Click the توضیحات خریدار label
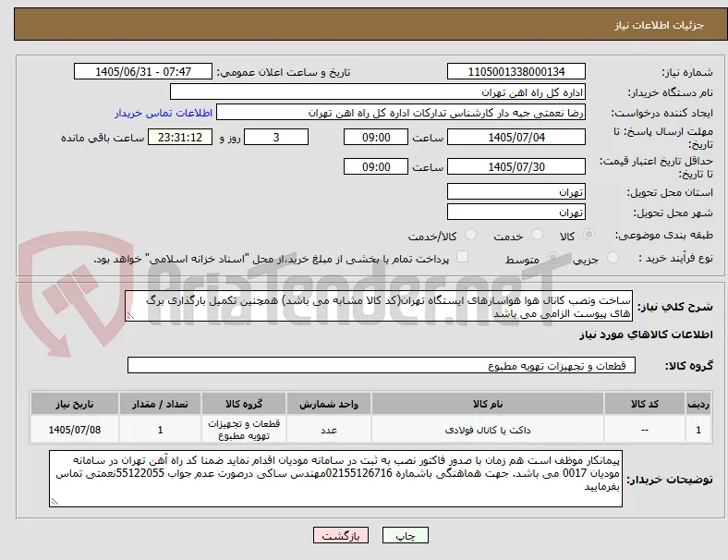The image size is (728, 560). [670, 480]
